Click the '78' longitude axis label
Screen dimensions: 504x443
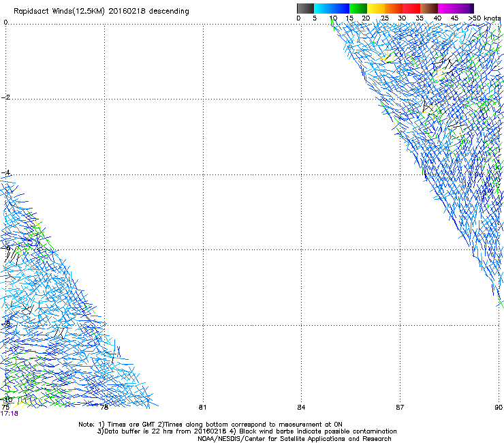click(x=104, y=408)
